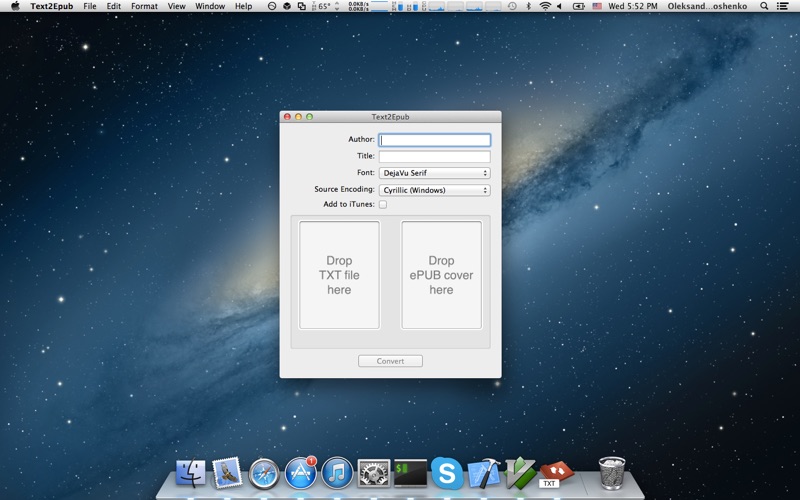Click the Drop TXT file here area

pos(339,275)
